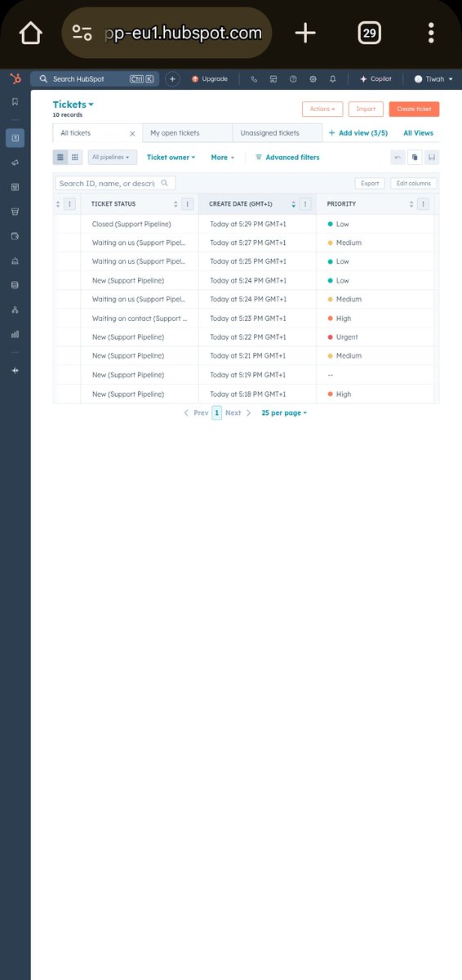This screenshot has height=980, width=462.
Task: Open the Help question mark icon
Action: [x=293, y=79]
